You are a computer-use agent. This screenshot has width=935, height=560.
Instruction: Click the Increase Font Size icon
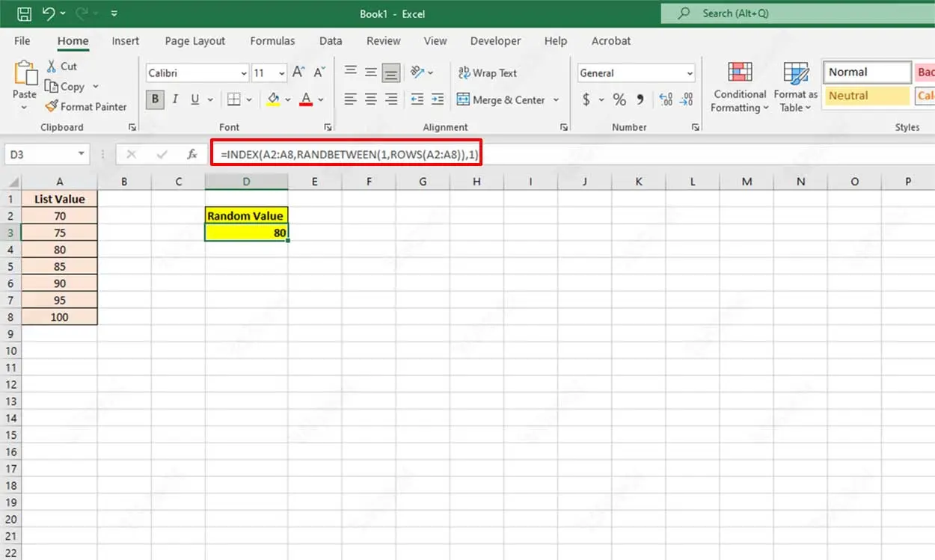(x=298, y=73)
